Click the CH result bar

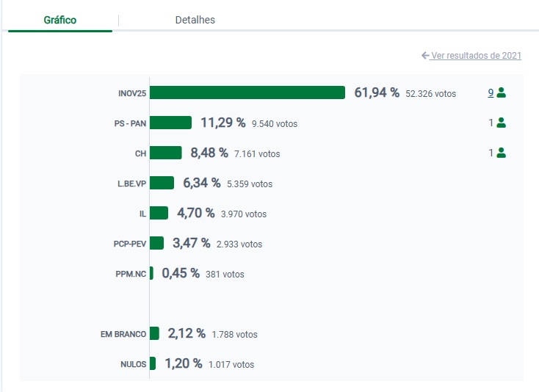(x=165, y=153)
